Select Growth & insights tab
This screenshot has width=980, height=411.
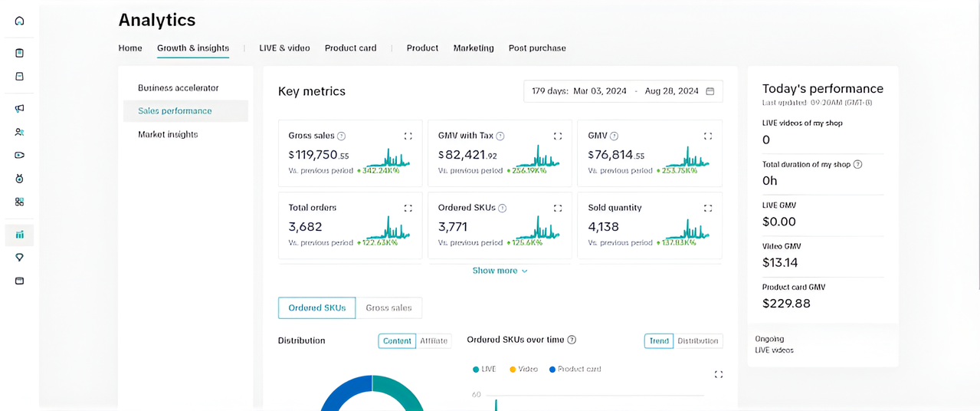click(193, 48)
